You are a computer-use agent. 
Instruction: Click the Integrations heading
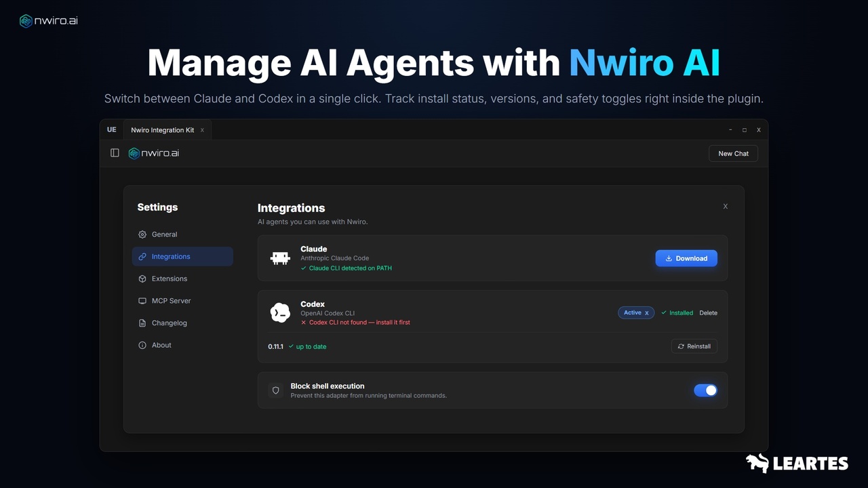click(x=291, y=208)
